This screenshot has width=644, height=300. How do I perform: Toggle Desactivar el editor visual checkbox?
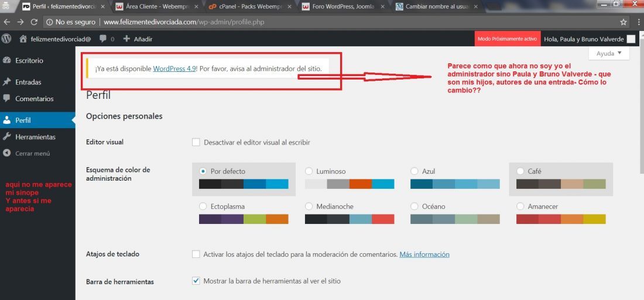click(196, 143)
